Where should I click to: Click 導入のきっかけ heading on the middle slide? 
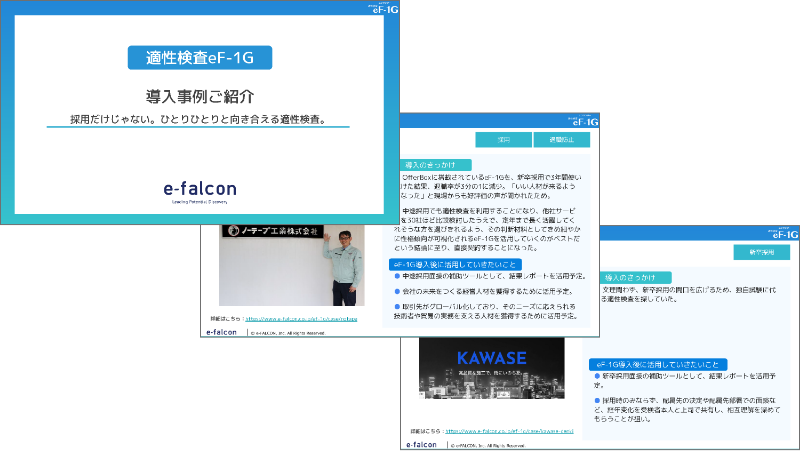click(x=429, y=165)
